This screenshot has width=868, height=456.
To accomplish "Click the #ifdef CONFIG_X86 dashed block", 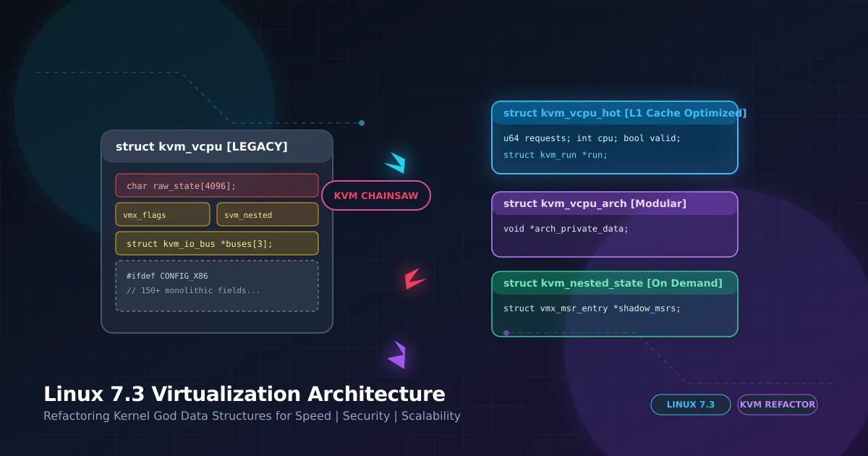I will point(217,286).
